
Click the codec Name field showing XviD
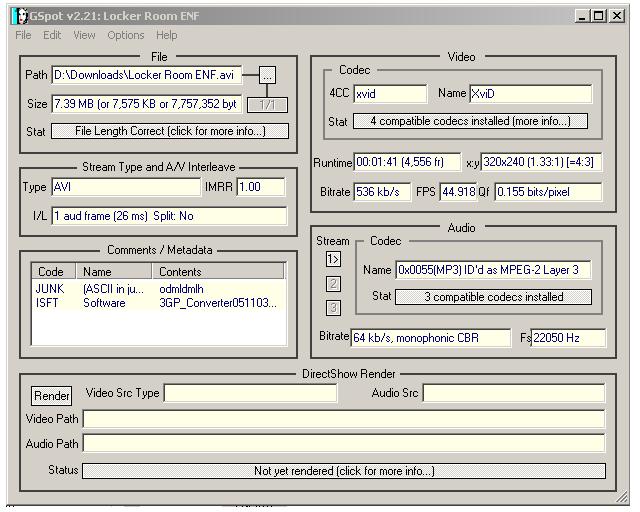[x=530, y=94]
